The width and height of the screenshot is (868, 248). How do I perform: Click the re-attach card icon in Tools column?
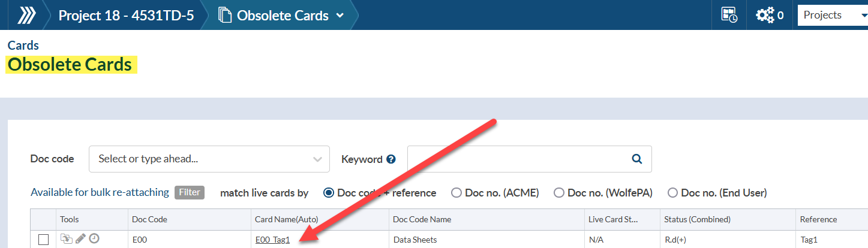66,239
